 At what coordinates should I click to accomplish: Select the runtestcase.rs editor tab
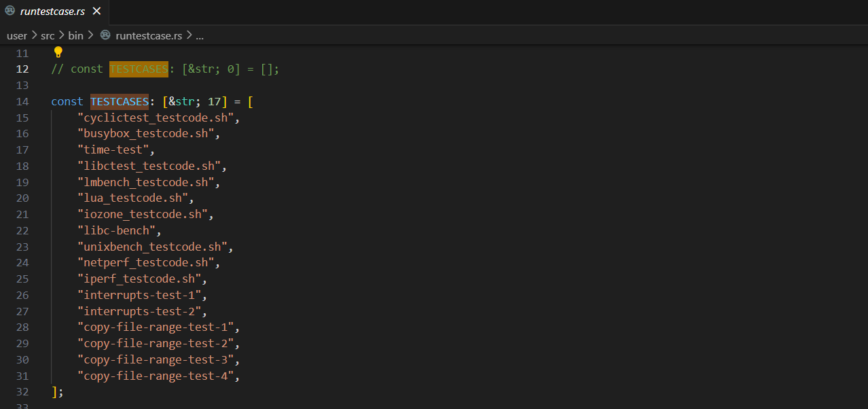(52, 12)
